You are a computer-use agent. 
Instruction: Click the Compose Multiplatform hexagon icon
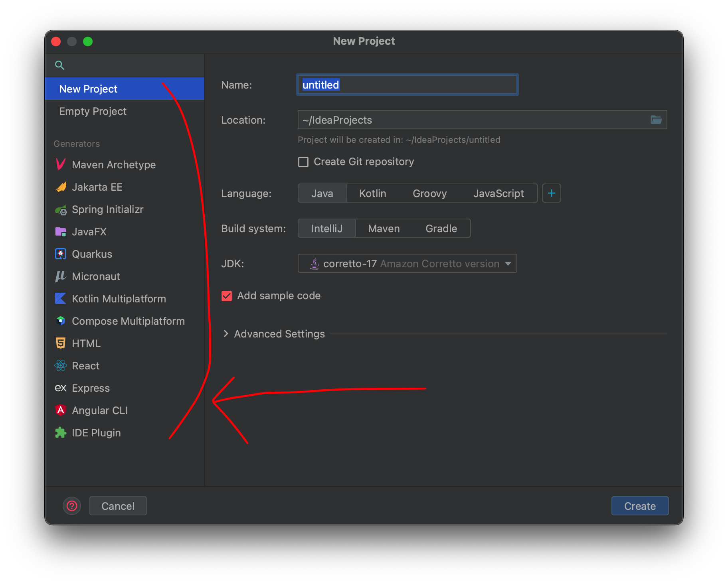click(x=61, y=321)
